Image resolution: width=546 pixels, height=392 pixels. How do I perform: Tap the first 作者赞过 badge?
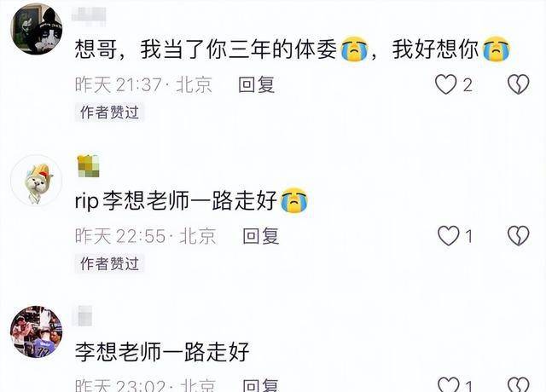(x=110, y=112)
